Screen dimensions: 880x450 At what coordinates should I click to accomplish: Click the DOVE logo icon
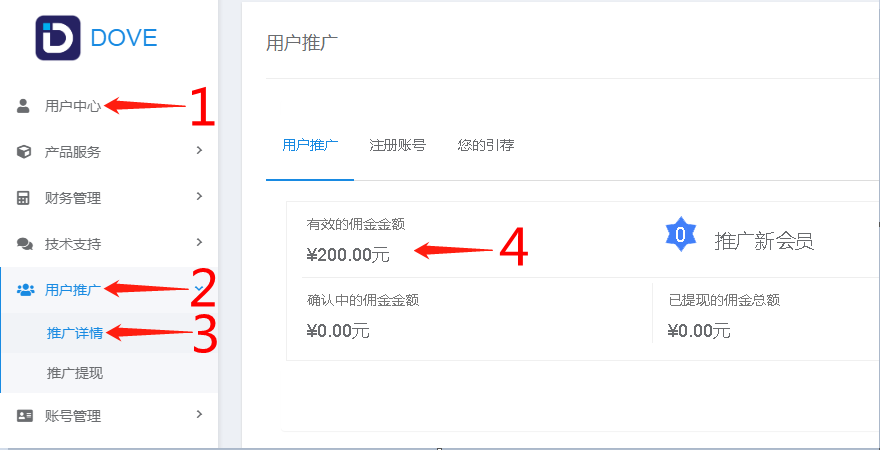pyautogui.click(x=58, y=38)
